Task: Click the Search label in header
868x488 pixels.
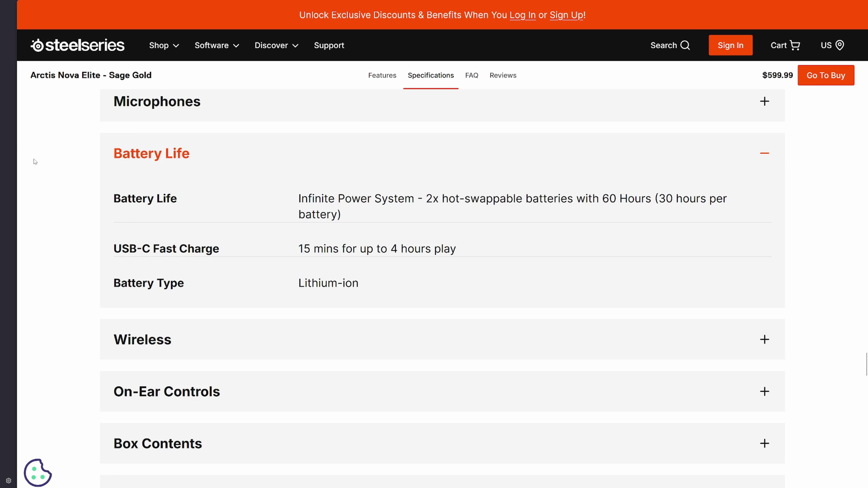Action: tap(663, 45)
